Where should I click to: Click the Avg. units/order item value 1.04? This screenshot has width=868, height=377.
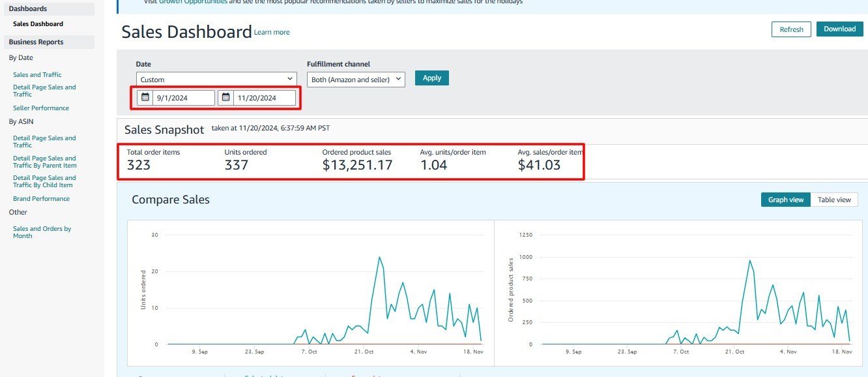(434, 165)
